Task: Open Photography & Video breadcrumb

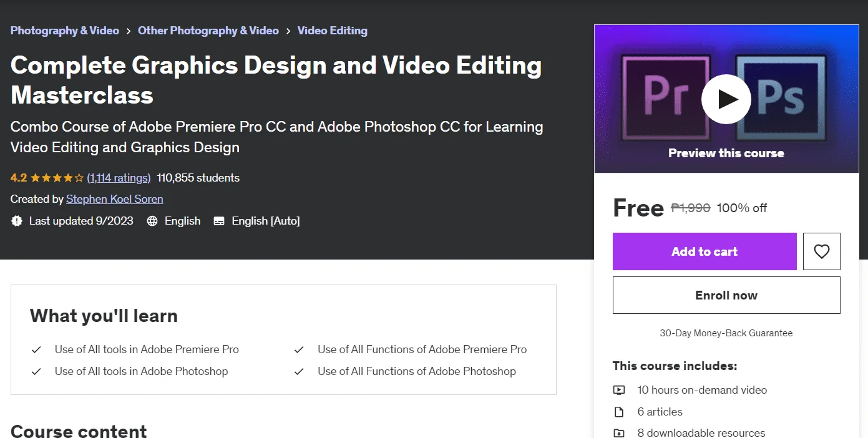Action: pyautogui.click(x=65, y=31)
